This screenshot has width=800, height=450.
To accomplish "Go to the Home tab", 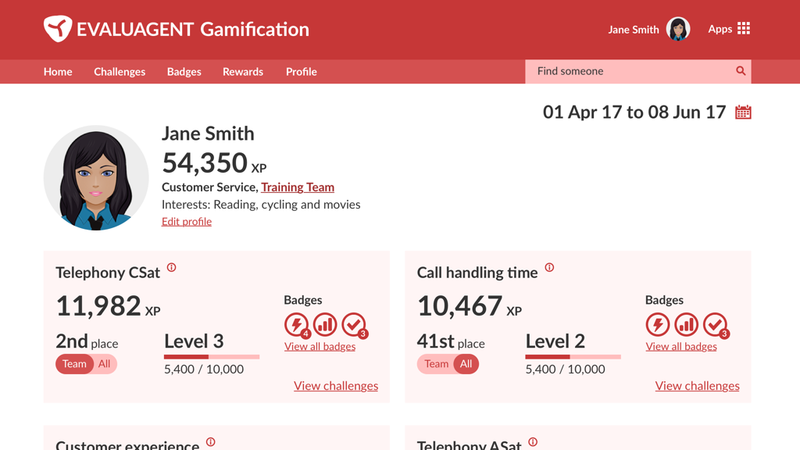I will 58,71.
